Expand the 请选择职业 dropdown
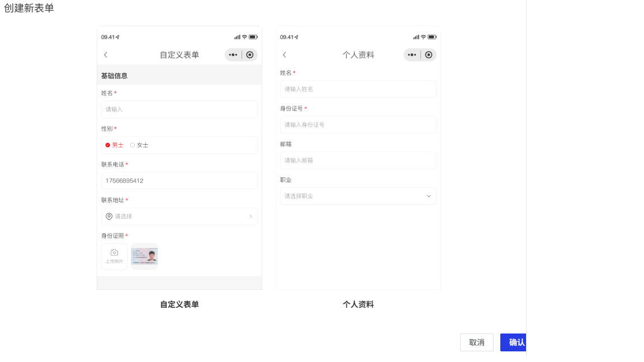The width and height of the screenshot is (644, 362). click(x=358, y=196)
